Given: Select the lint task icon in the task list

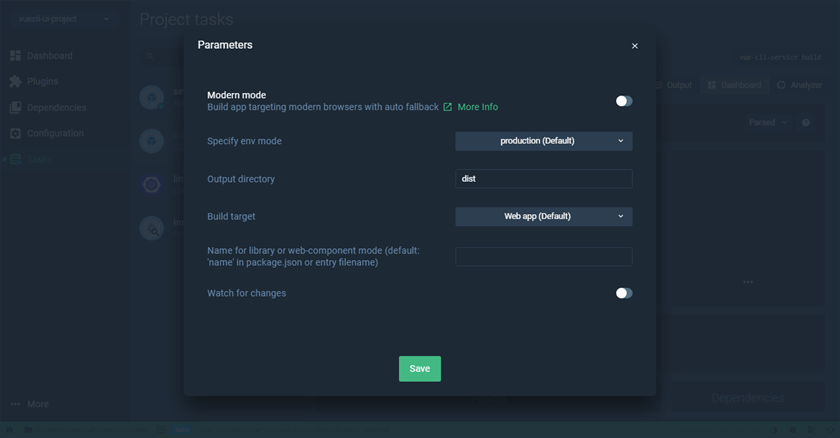Looking at the screenshot, I should coord(152,185).
